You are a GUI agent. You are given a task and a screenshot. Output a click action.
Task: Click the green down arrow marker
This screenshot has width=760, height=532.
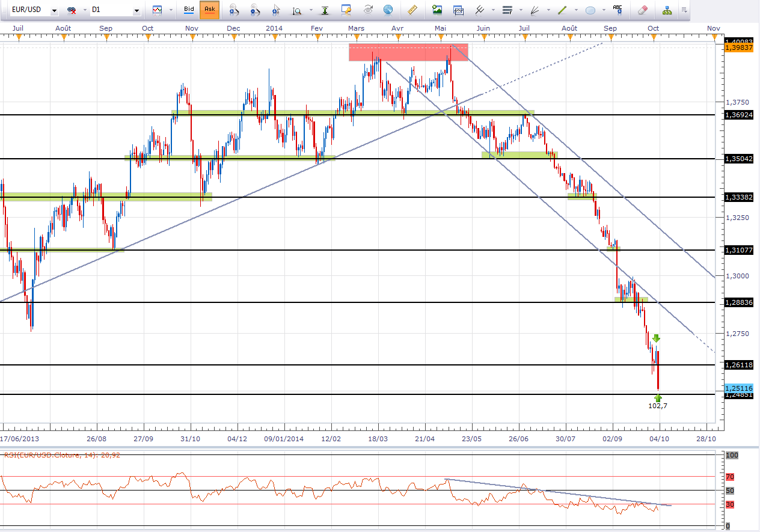pos(657,338)
